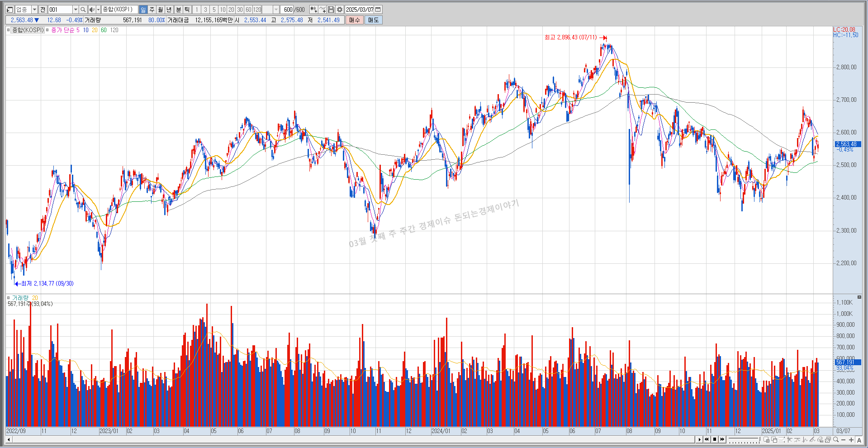Click the magnifier zoom icon in bottom toolbar
Image resolution: width=868 pixels, height=448 pixels.
(836, 439)
